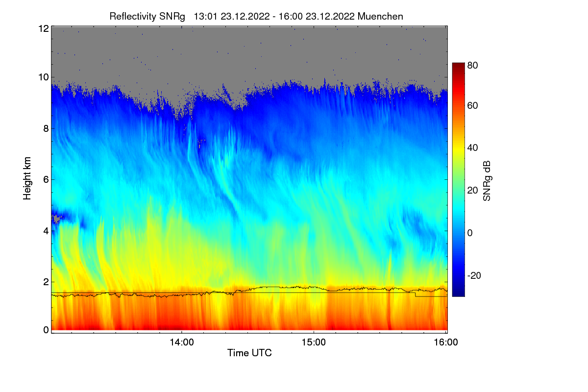
Task: Click the 12 km height tick label
Action: point(43,28)
